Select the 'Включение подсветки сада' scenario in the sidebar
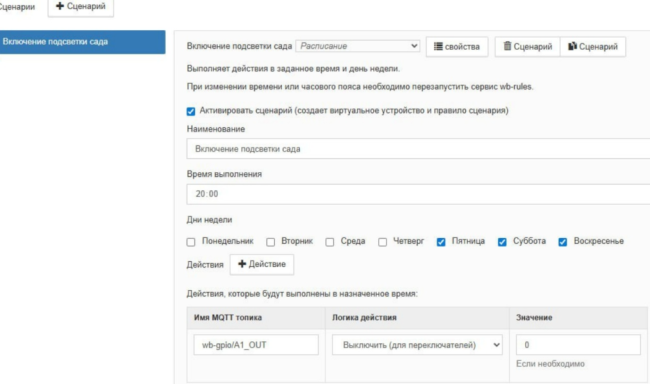Viewport: 650px width, 384px height. coord(82,42)
